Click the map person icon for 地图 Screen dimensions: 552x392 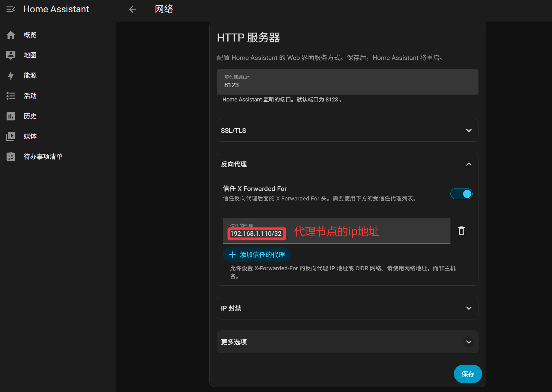(x=11, y=55)
